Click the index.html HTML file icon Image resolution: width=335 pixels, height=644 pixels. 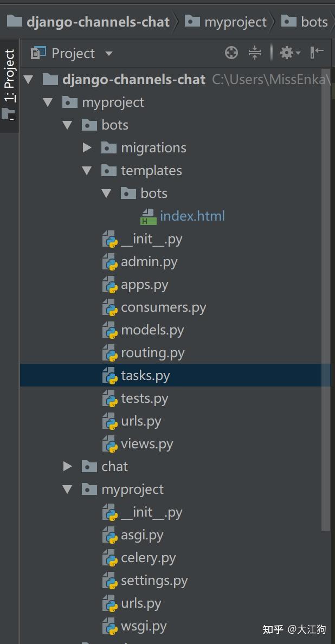[151, 215]
